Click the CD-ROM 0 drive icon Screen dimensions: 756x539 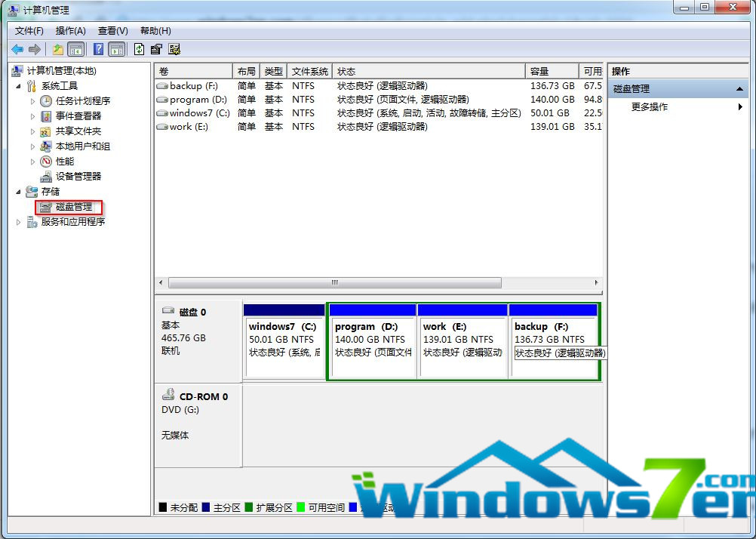click(169, 394)
